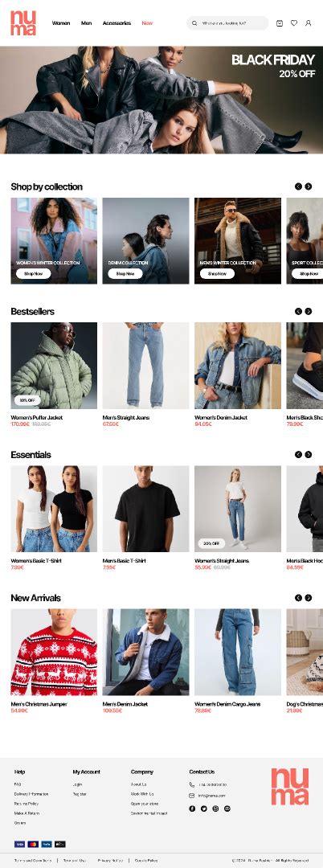Click Shop Now on Denim Collection
Image resolution: width=323 pixels, height=868 pixels.
pos(125,273)
